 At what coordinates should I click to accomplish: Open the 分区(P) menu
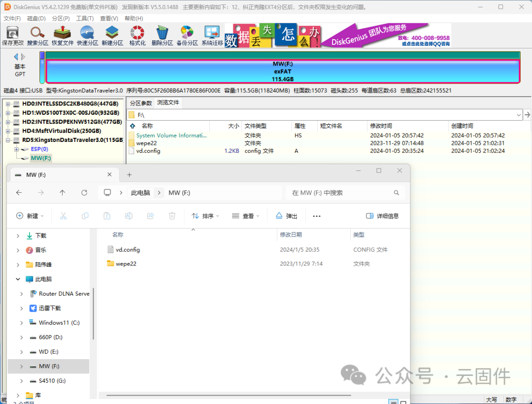coord(61,18)
